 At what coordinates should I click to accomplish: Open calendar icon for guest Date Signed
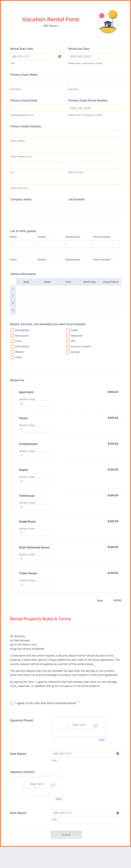point(118,753)
